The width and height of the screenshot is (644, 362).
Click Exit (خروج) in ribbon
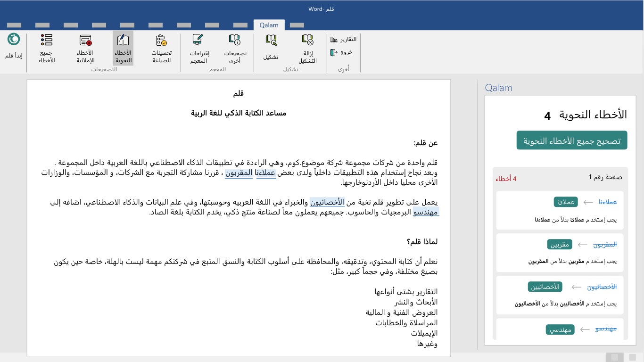342,52
